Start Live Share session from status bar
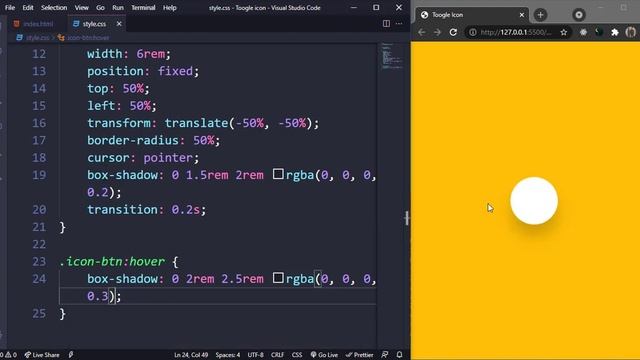The height and width of the screenshot is (360, 640). [x=42, y=355]
